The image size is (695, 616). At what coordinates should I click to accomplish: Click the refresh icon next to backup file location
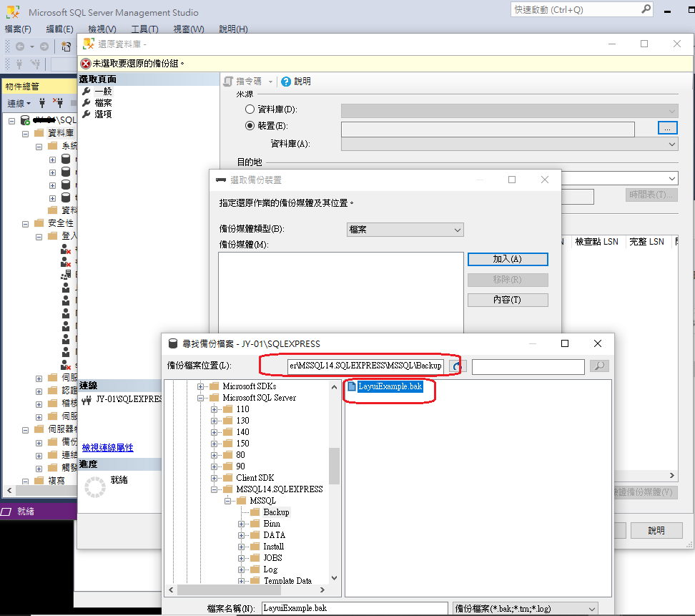pyautogui.click(x=456, y=366)
